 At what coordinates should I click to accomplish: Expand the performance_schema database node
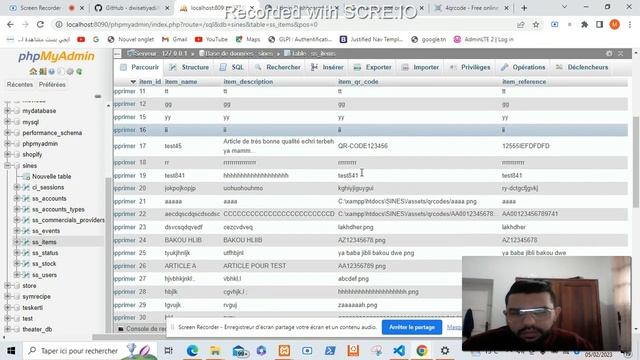click(x=7, y=133)
